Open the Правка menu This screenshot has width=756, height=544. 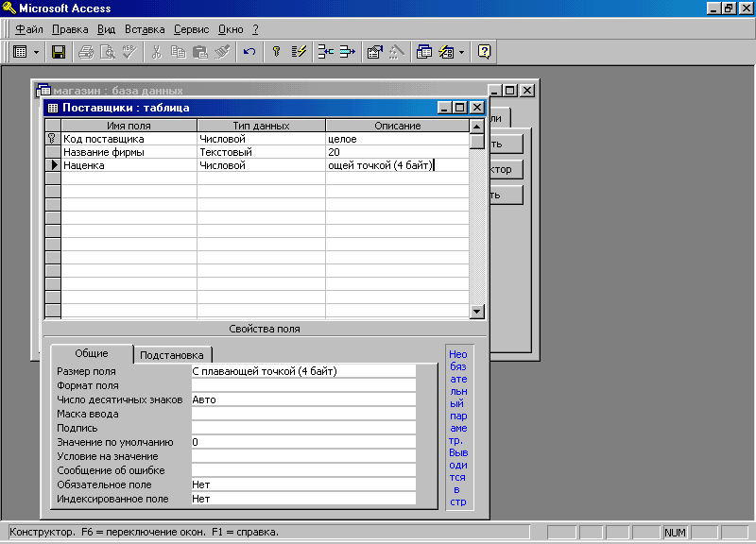coord(70,29)
